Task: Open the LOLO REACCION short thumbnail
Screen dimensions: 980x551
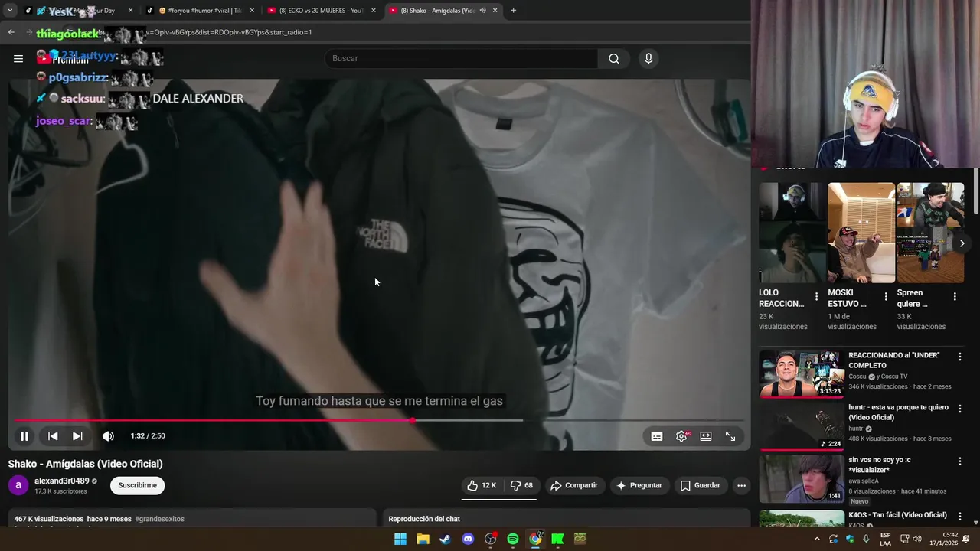Action: pos(792,233)
